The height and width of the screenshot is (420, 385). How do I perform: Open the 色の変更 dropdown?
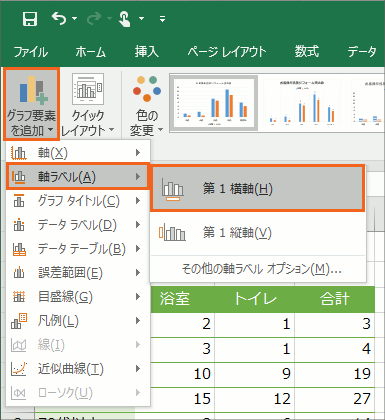(x=147, y=105)
